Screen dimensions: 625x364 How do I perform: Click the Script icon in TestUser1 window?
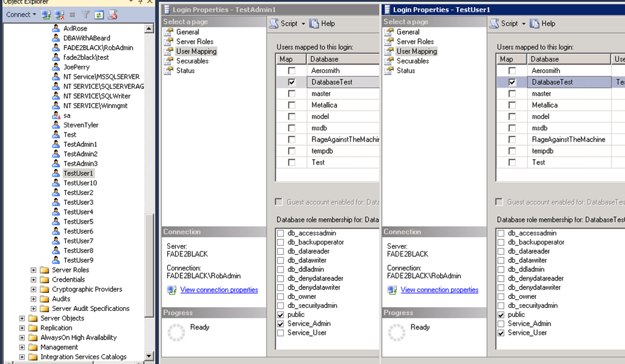click(494, 24)
